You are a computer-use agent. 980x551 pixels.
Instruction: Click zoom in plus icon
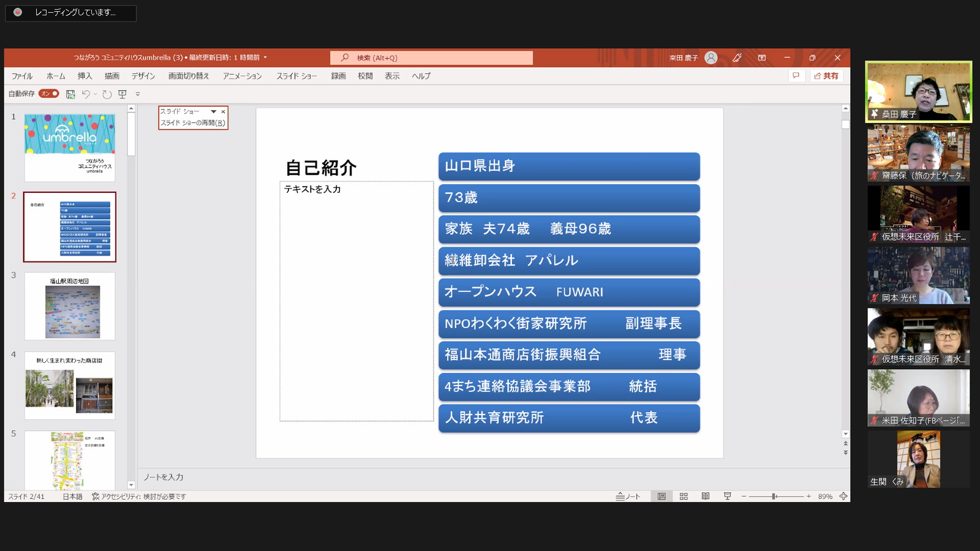click(809, 497)
